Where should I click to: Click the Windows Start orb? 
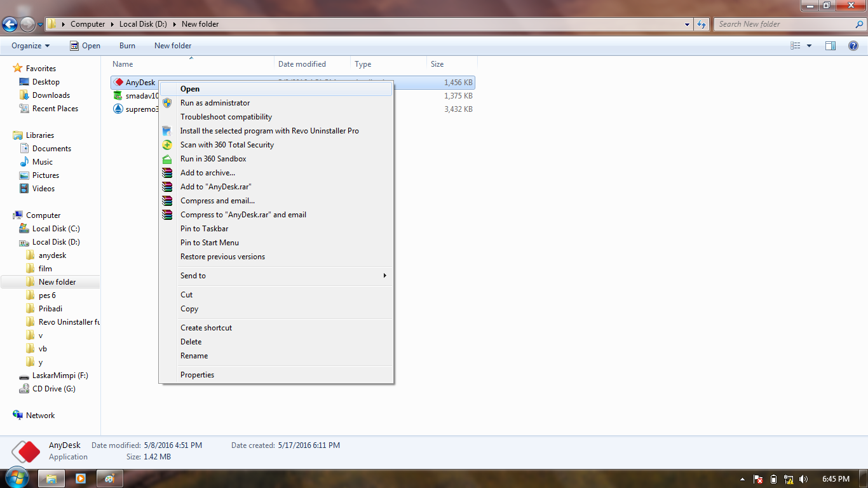(x=16, y=478)
